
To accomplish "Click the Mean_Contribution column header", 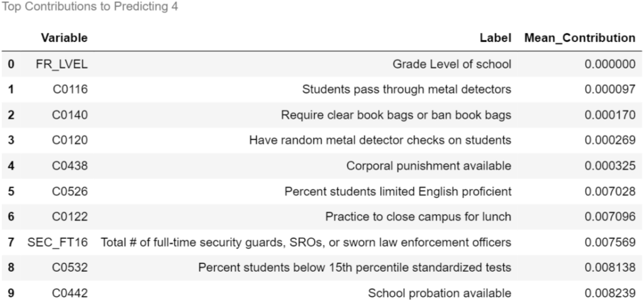I will (x=579, y=38).
